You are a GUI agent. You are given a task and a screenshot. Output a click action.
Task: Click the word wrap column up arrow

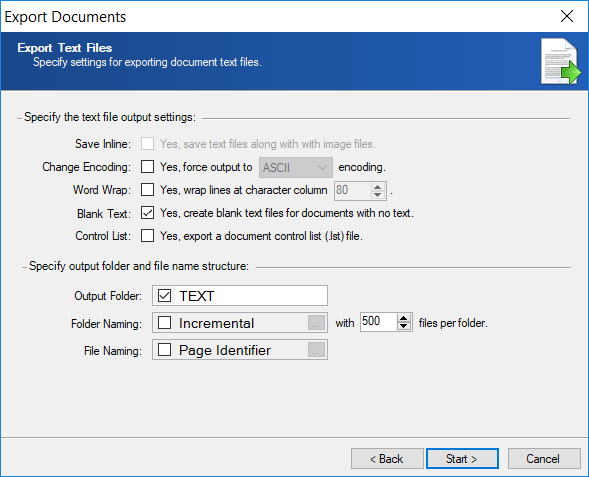click(378, 186)
